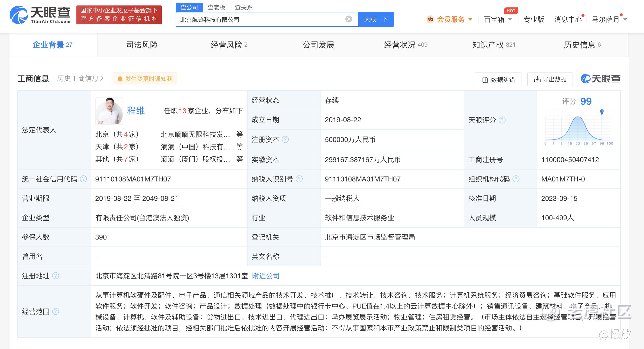Click 程维 portrait photo
Viewport: 644px width, 349px height.
pos(109,111)
